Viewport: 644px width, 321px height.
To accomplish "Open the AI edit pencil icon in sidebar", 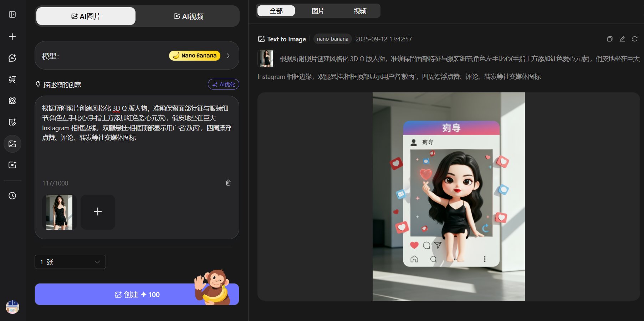I will tap(12, 122).
